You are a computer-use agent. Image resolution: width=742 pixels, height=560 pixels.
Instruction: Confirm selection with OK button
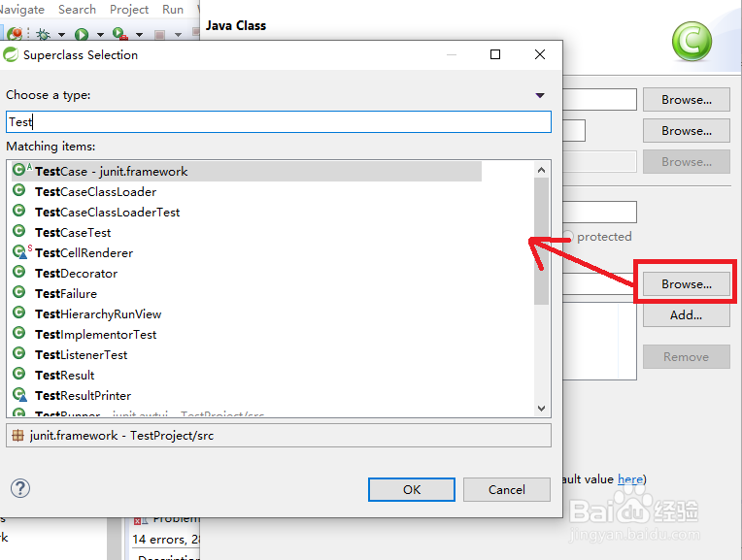(x=412, y=489)
